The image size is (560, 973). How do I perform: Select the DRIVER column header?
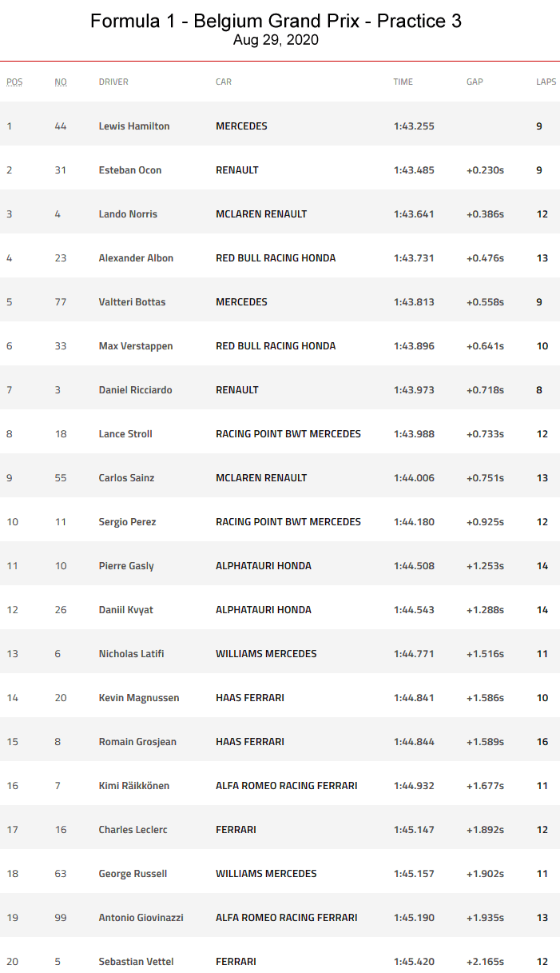coord(113,82)
